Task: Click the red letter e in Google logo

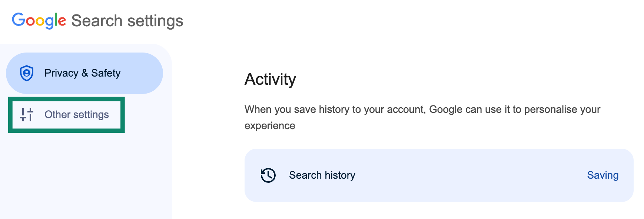Action: coord(62,21)
